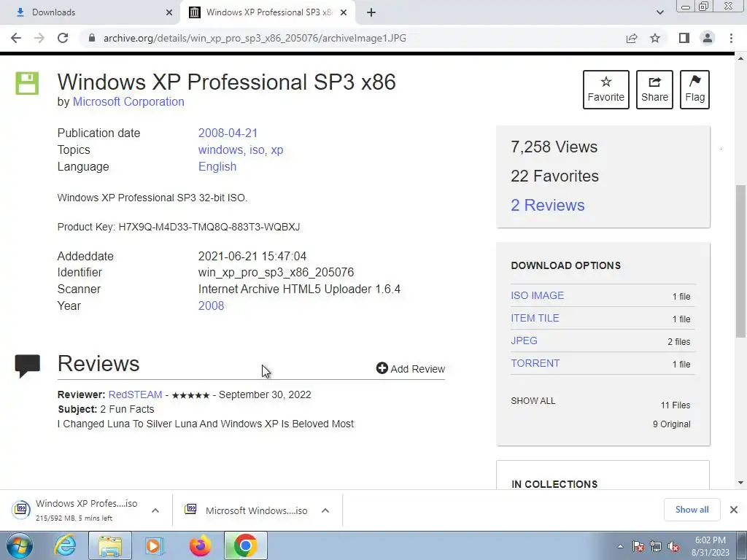
Task: Switch to the Downloads tab
Action: pos(90,12)
